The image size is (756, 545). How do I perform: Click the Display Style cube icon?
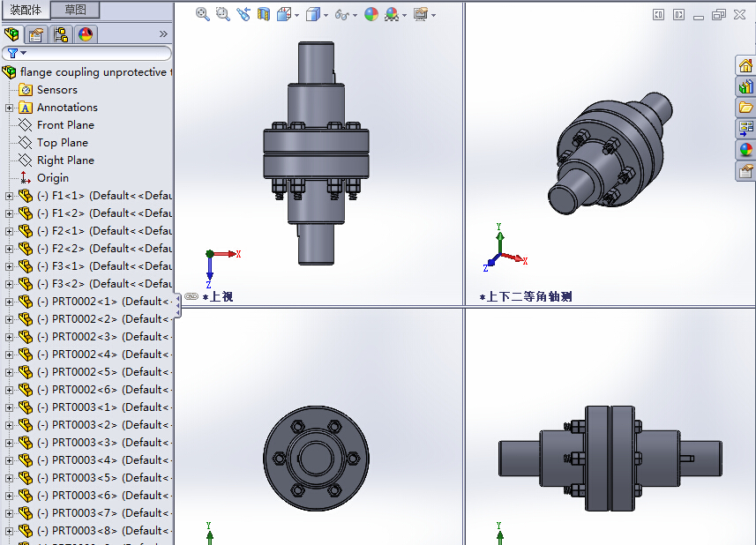click(313, 14)
